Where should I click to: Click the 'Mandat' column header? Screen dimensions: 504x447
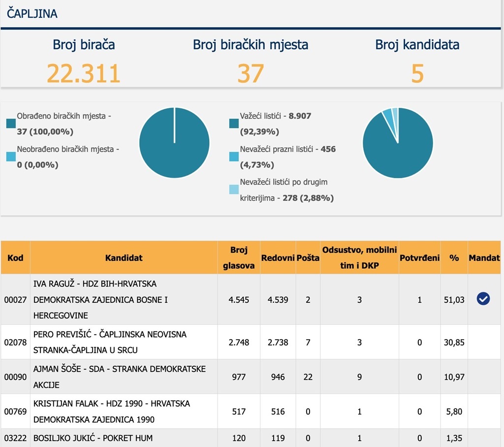pos(484,257)
